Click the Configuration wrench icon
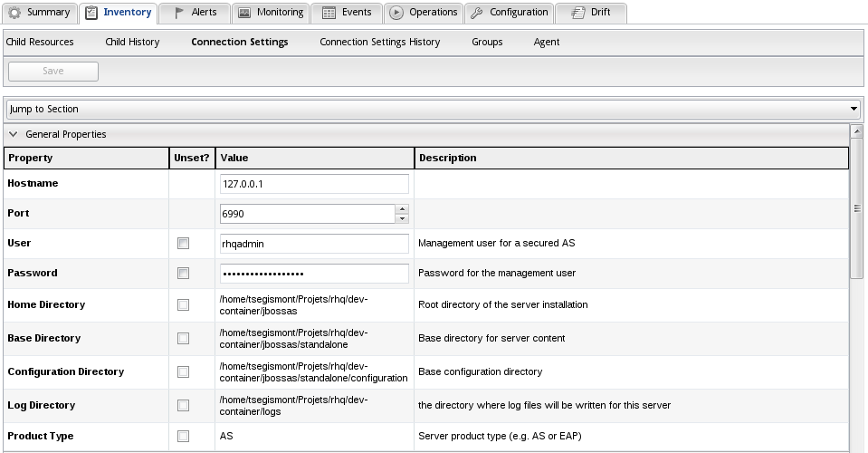The width and height of the screenshot is (868, 453). tap(477, 13)
